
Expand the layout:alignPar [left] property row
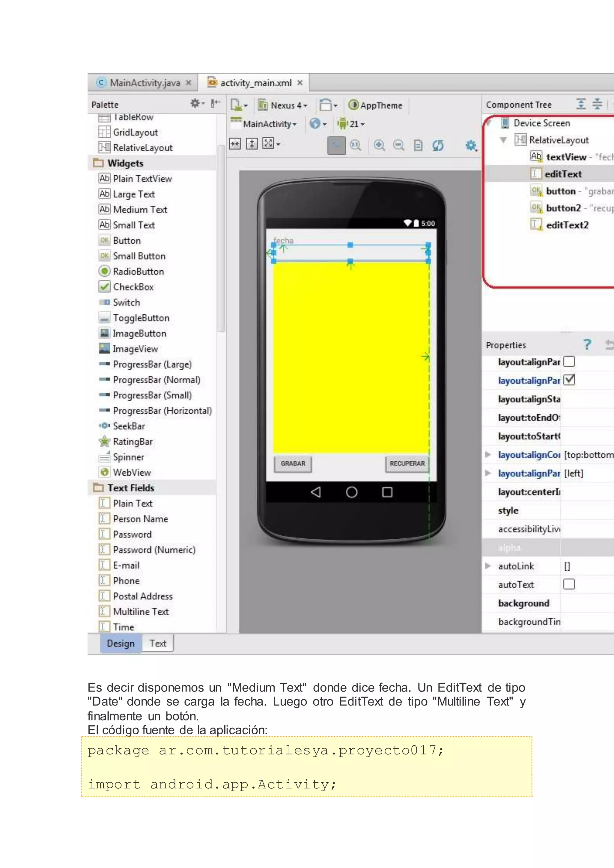click(488, 473)
